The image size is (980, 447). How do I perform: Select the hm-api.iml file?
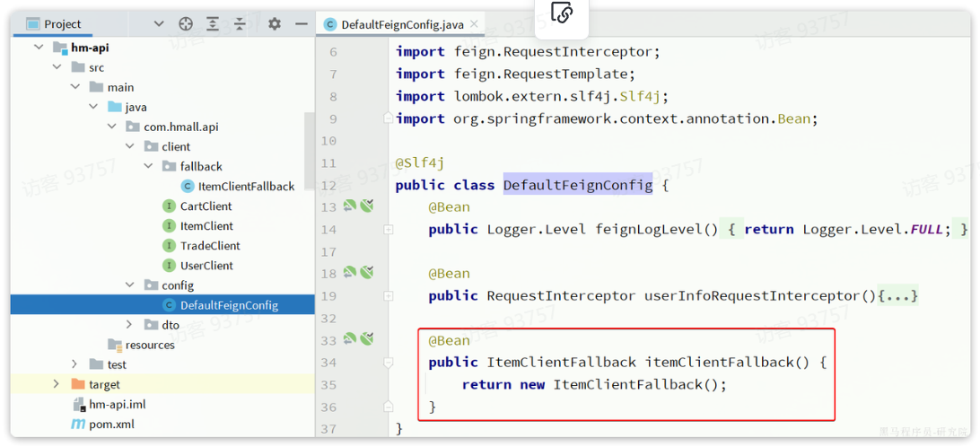point(118,405)
